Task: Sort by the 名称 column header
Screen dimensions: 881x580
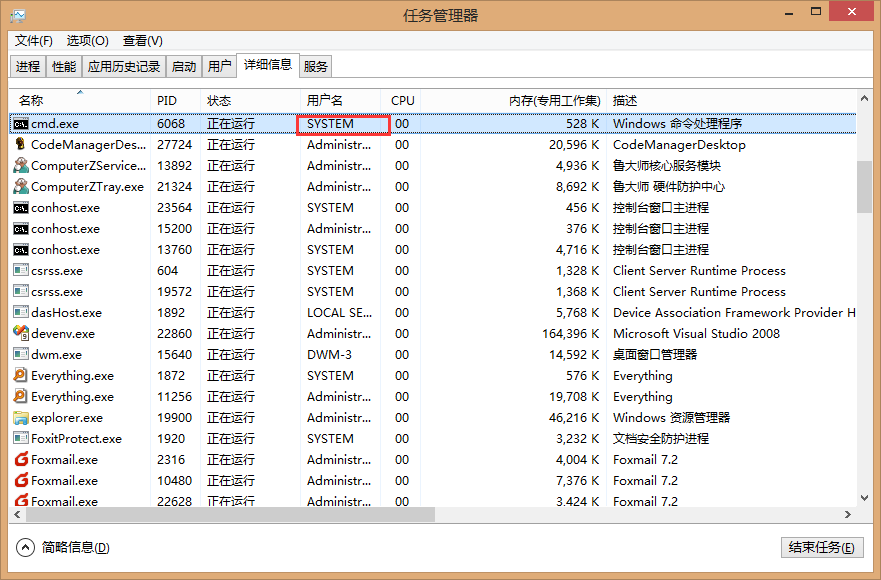Action: (80, 101)
